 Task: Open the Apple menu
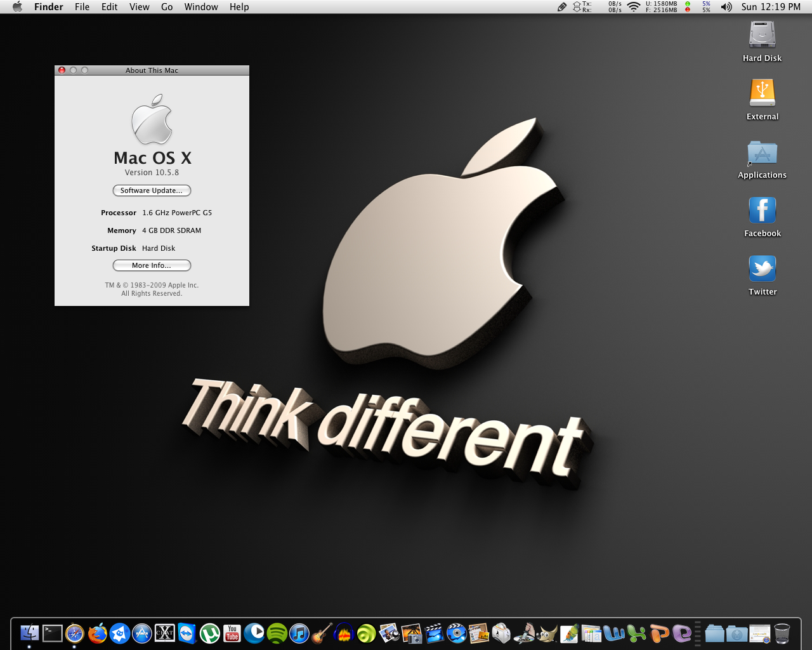coord(17,7)
